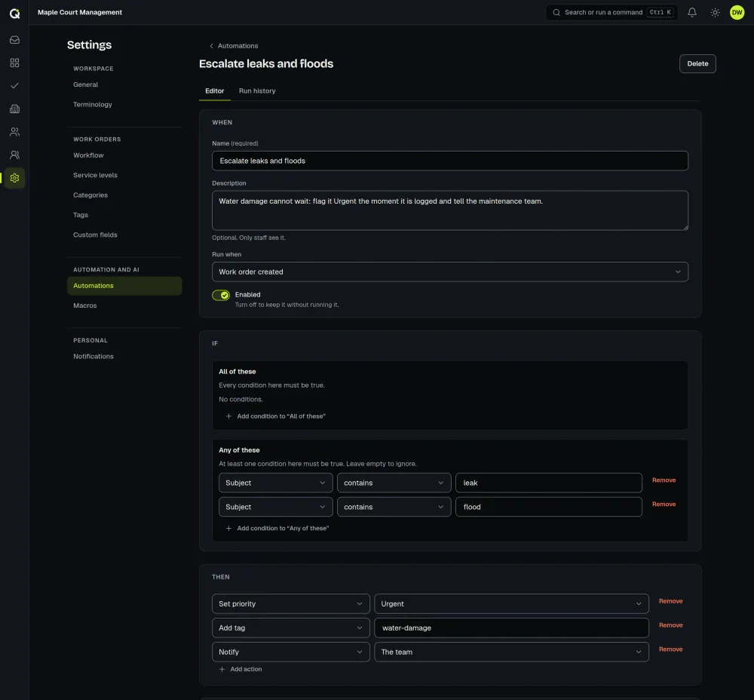Focus the water-damage tag field
This screenshot has height=700, width=754.
point(511,628)
